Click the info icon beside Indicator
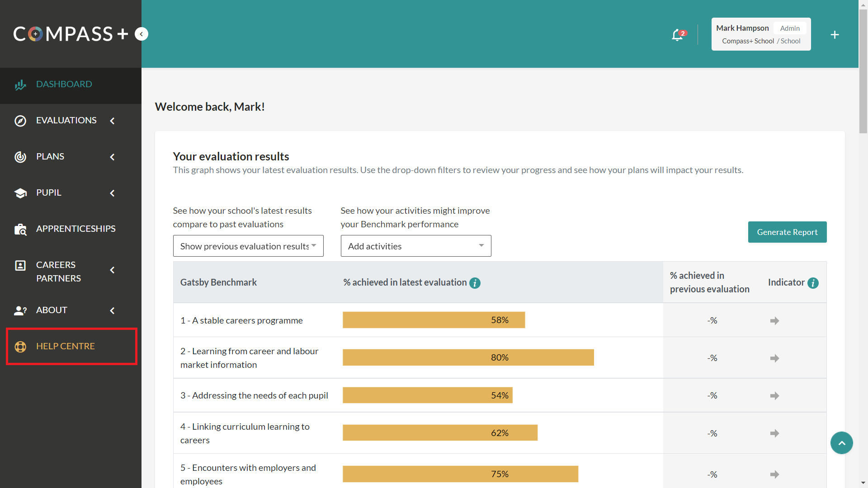 tap(813, 283)
